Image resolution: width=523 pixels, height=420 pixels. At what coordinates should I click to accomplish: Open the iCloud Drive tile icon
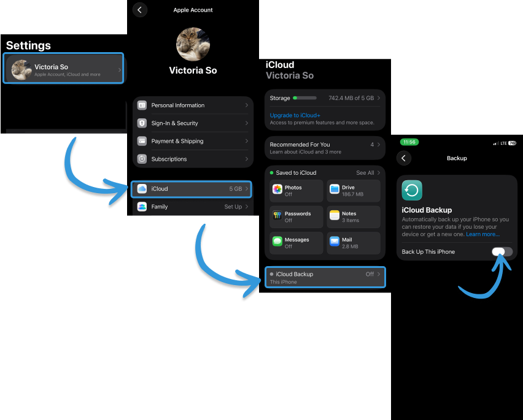tap(335, 189)
